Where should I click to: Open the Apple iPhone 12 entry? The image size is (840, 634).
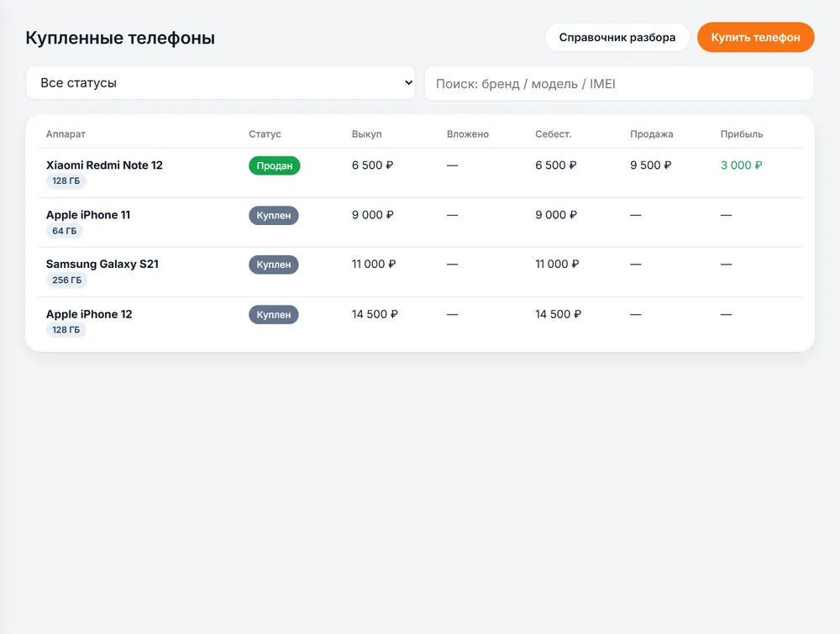coord(89,314)
